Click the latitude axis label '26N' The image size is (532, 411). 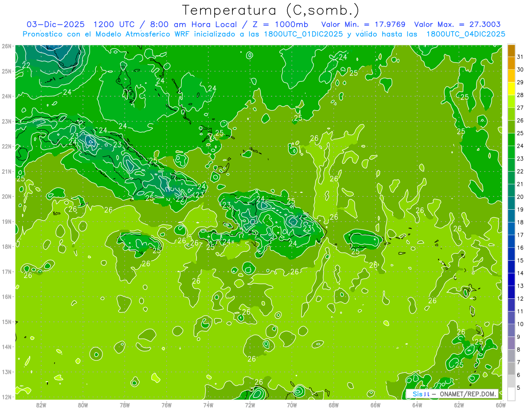coord(7,46)
